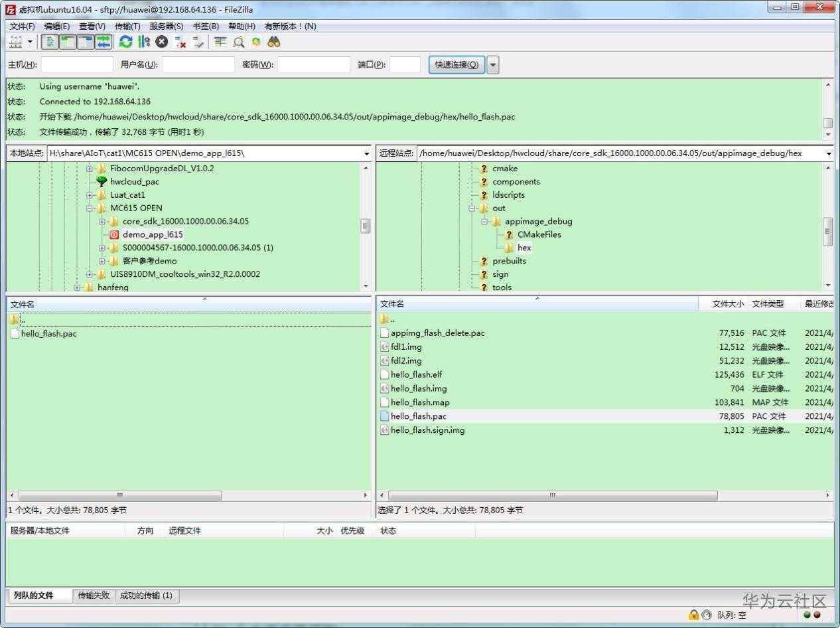Screen dimensions: 840x628
Task: Open quick connect history dropdown
Action: pos(493,64)
